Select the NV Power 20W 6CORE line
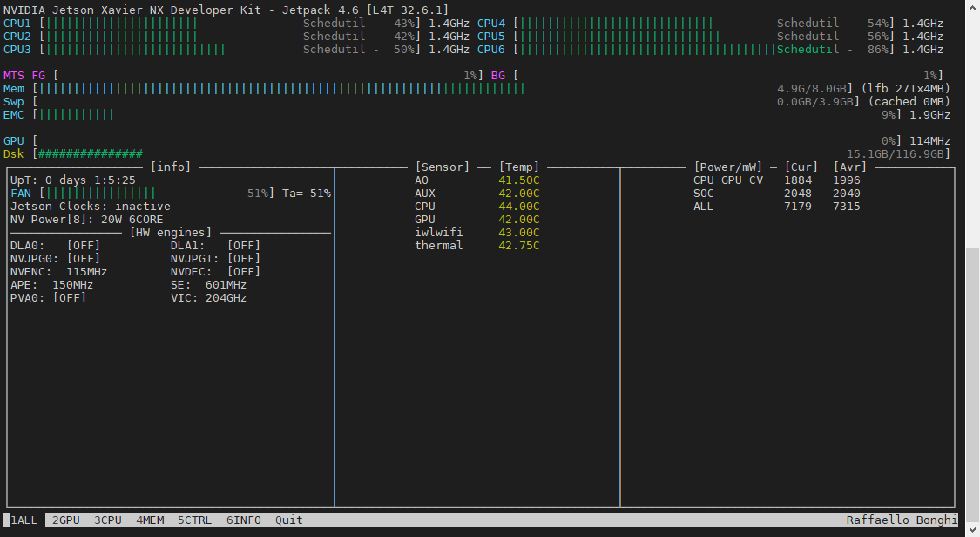The width and height of the screenshot is (980, 537). [86, 219]
